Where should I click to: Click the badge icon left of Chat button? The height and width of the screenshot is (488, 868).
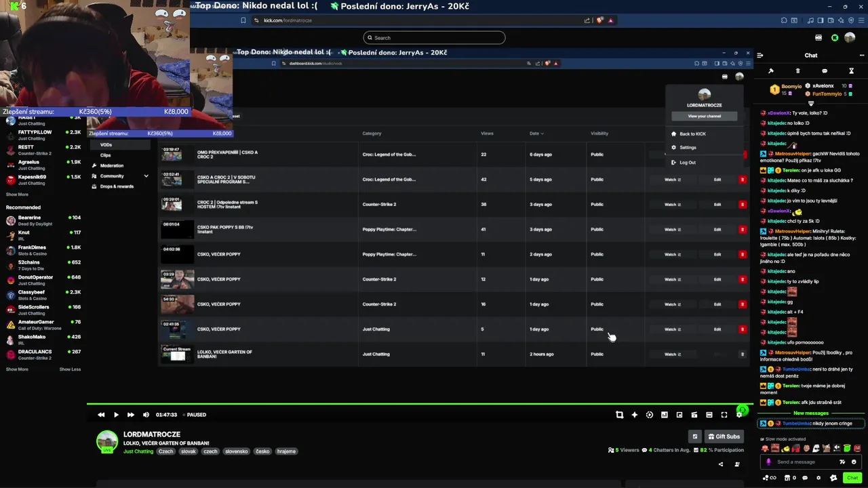coord(833,478)
